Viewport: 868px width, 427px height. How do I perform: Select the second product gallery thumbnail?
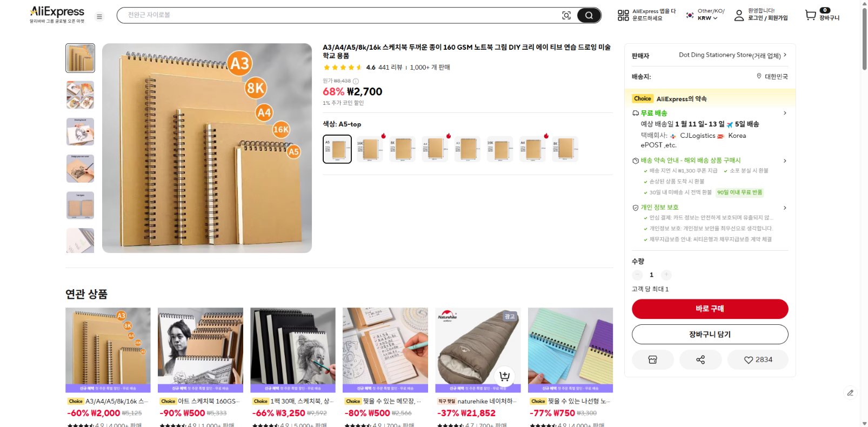pyautogui.click(x=80, y=95)
